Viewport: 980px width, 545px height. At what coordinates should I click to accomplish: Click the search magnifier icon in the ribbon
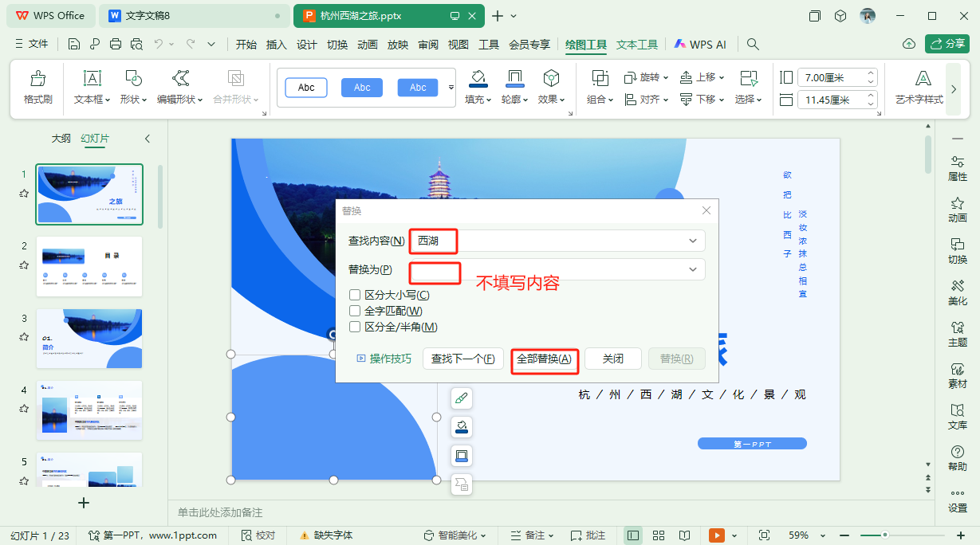click(x=753, y=45)
